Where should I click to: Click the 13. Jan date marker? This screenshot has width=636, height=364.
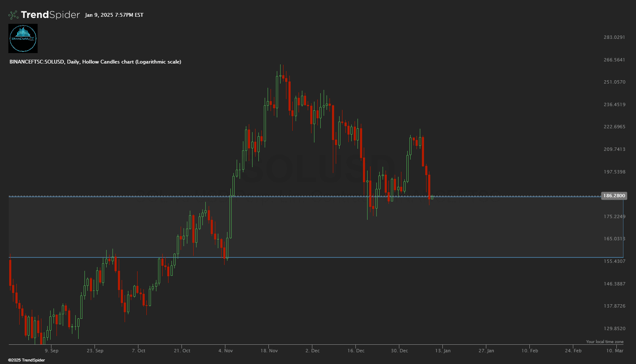pyautogui.click(x=442, y=351)
